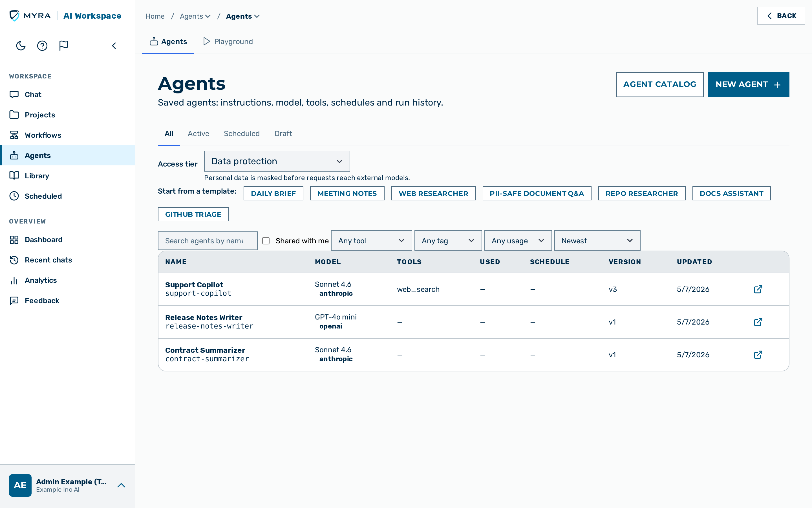Open Recent chats
812x508 pixels.
tap(67, 260)
